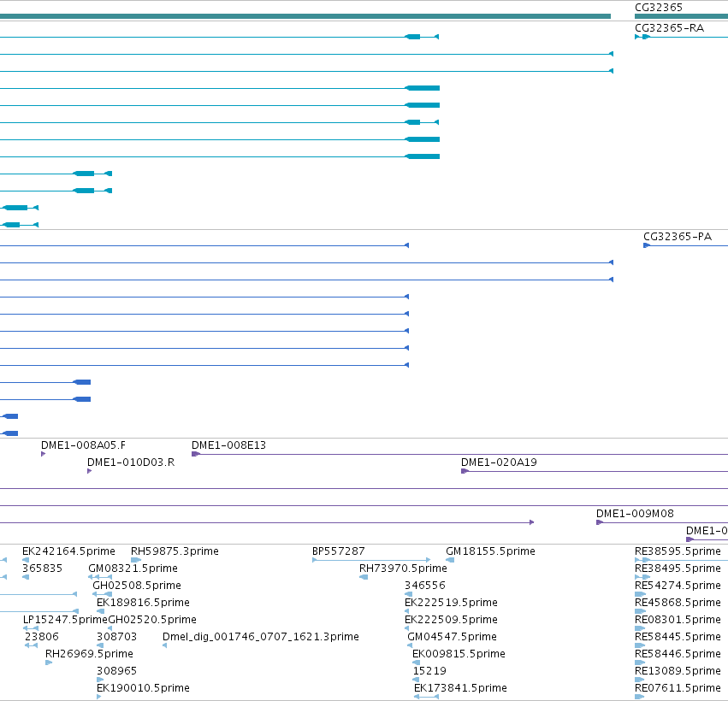Select the GM04547.5prime EST label

[x=452, y=637]
